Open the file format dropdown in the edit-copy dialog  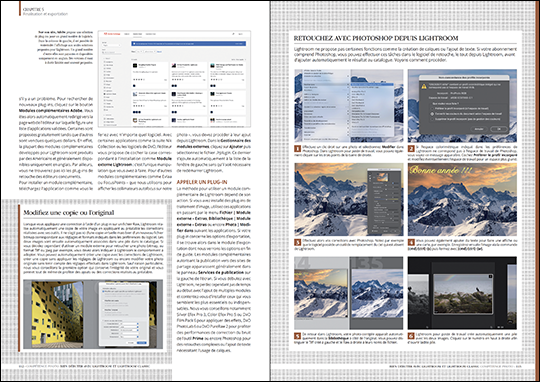pos(129,324)
